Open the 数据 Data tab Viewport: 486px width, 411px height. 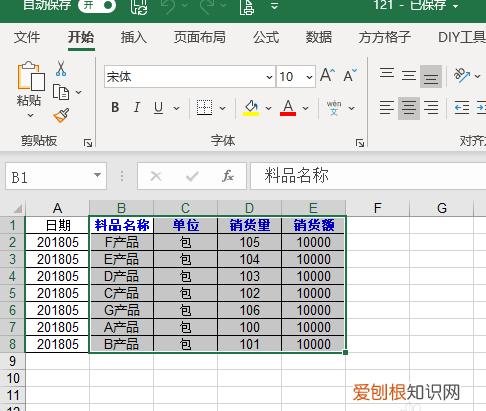(x=319, y=37)
